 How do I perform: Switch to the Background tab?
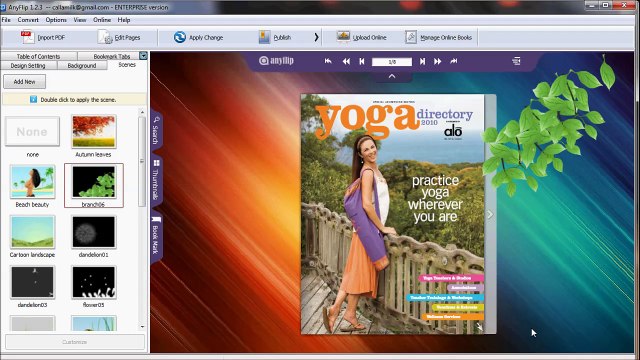(x=82, y=65)
